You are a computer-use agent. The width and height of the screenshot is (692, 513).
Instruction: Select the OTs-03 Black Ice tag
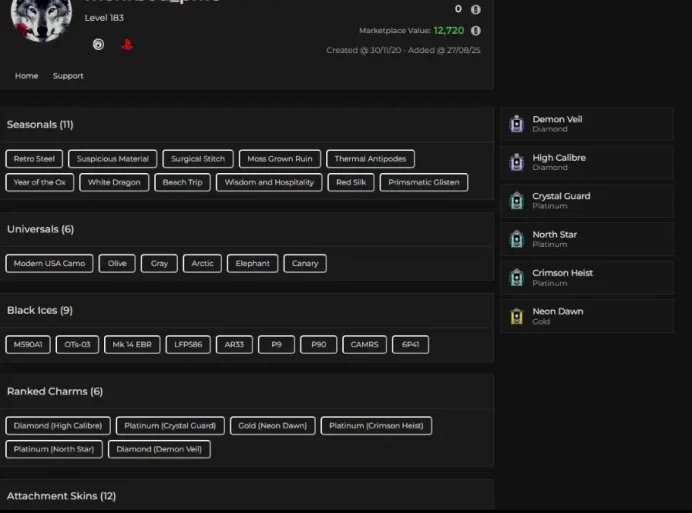(x=77, y=344)
